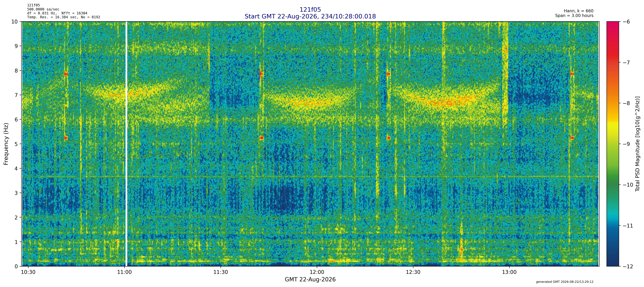Click the 11:00 time axis tick label
Viewport: 644px width, 287px height.
coord(125,272)
